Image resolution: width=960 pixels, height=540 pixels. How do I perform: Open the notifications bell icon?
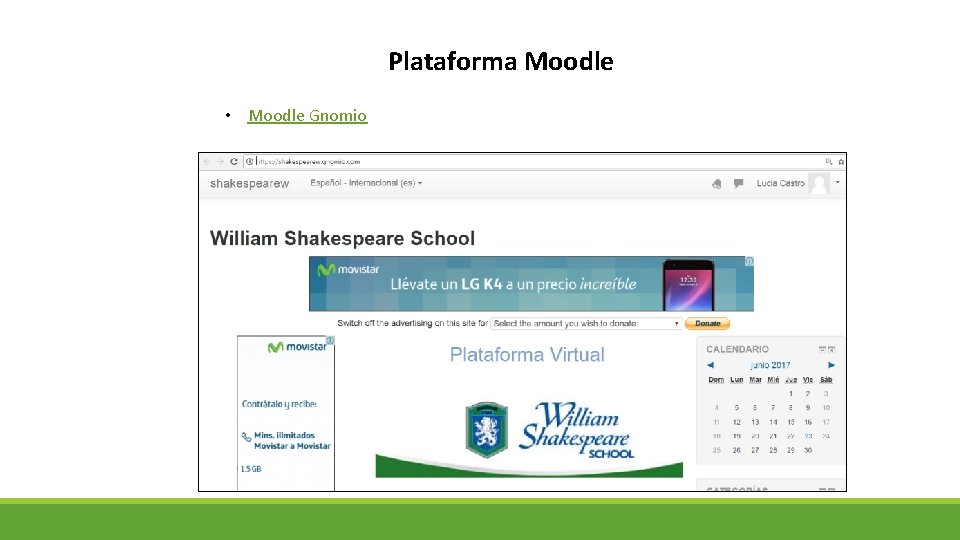[x=716, y=184]
